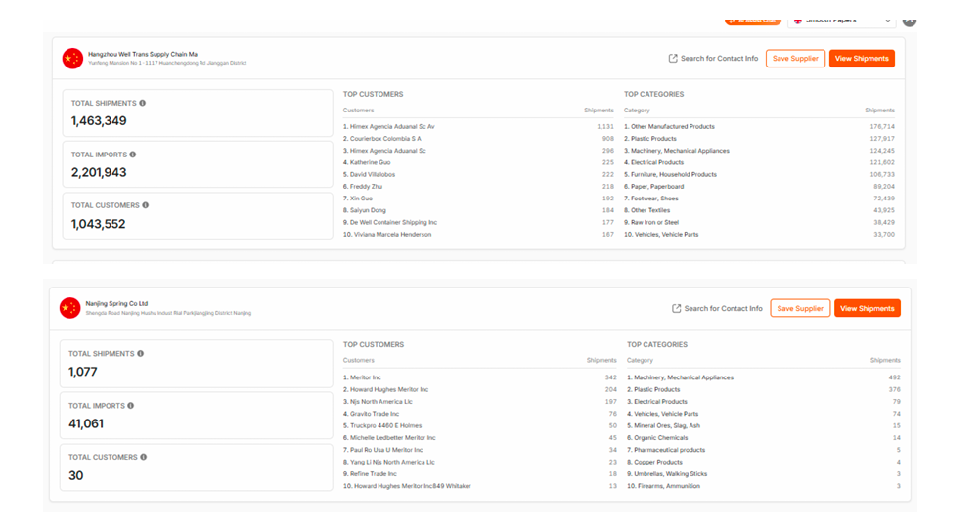Open the Smooth Papers dropdown at top
Viewport: 980px width, 532px height.
tap(842, 21)
